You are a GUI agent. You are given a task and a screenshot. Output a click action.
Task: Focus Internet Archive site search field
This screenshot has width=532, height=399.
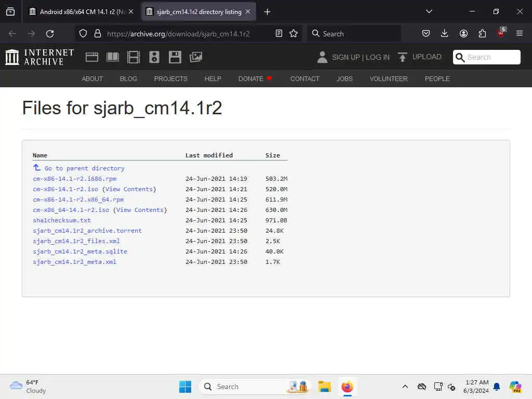click(x=486, y=57)
